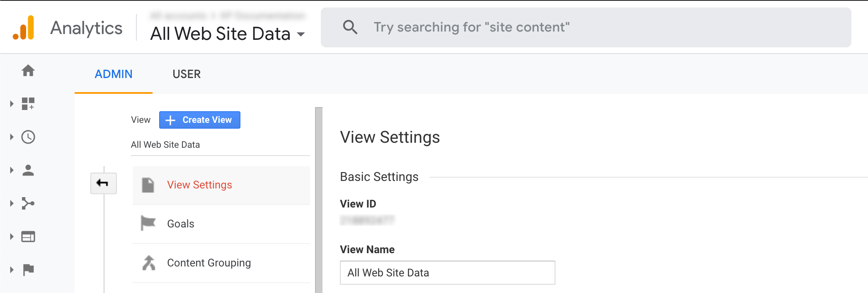The width and height of the screenshot is (868, 293).
Task: Open the All Web Site Data dropdown
Action: click(x=228, y=34)
